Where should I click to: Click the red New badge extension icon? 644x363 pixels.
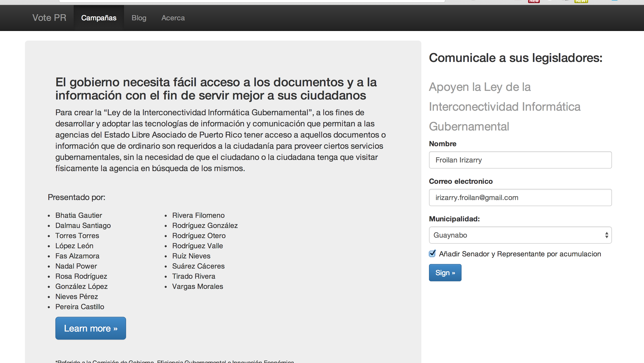pos(534,1)
